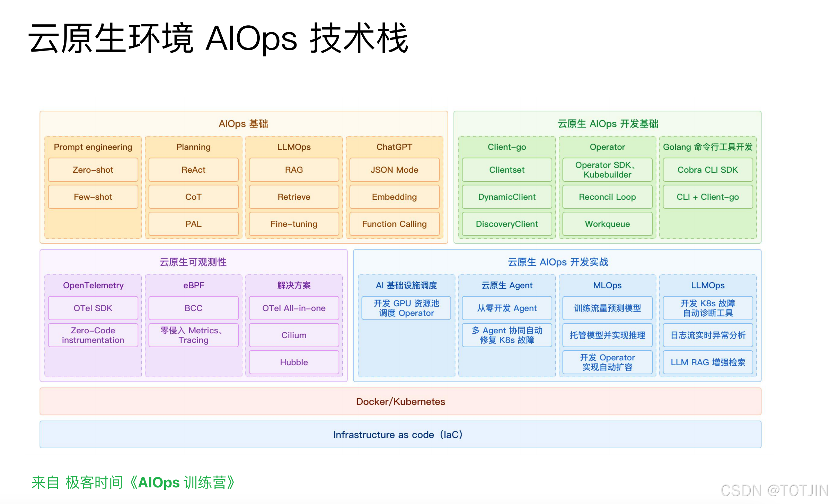830x504 pixels.
Task: Click the Function Calling box
Action: coord(394,224)
